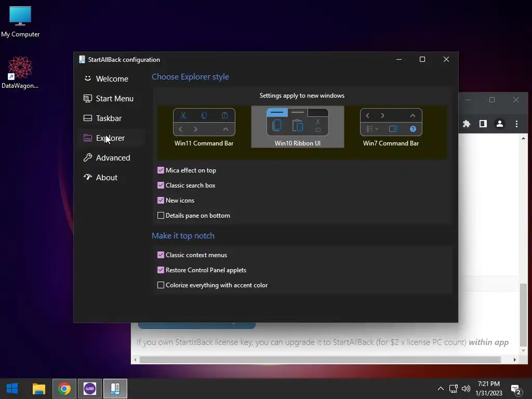Open Chrome three-dot menu
532x399 pixels.
pos(516,124)
